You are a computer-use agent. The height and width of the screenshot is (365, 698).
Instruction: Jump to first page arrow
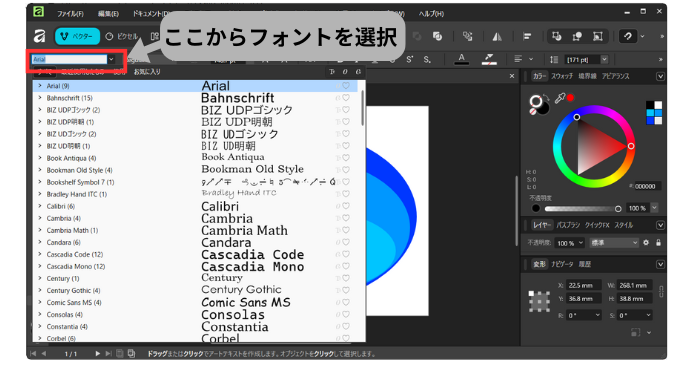click(33, 353)
